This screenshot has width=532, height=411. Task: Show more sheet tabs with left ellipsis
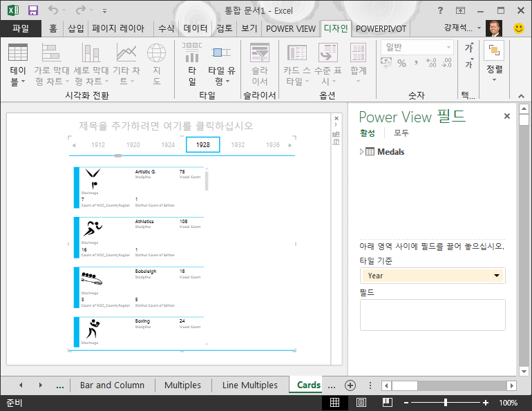click(x=60, y=385)
